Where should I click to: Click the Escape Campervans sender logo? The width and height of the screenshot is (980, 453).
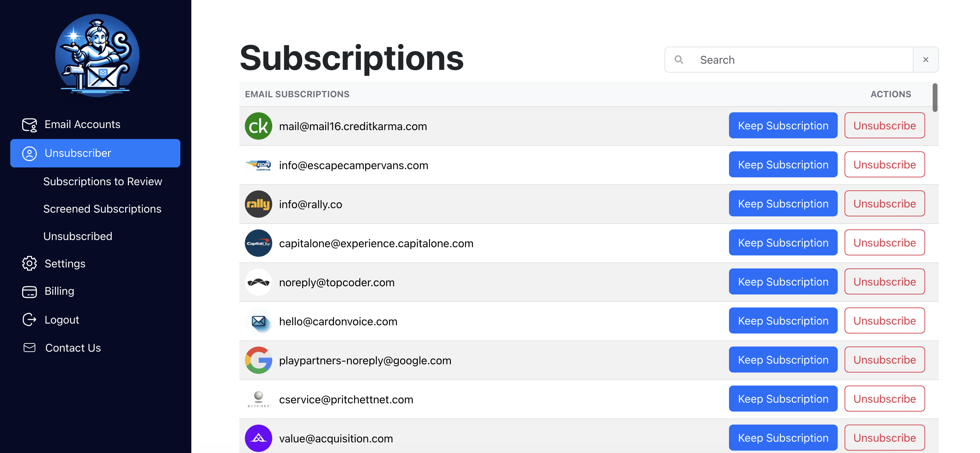pyautogui.click(x=258, y=165)
